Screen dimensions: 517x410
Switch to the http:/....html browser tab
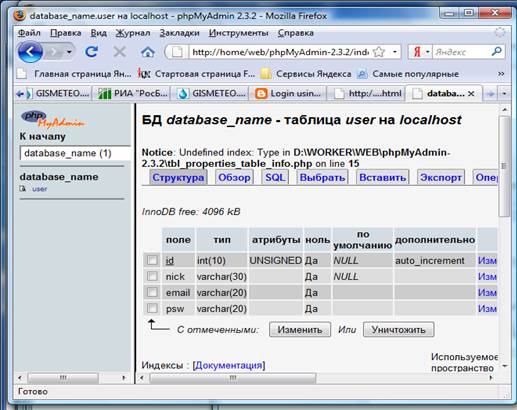point(367,94)
